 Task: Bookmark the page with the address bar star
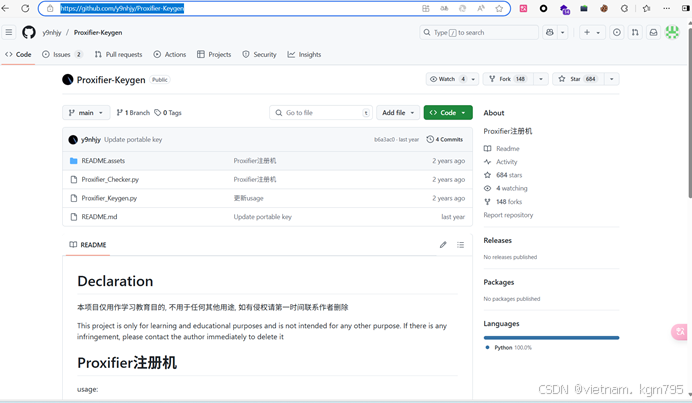[x=499, y=8]
